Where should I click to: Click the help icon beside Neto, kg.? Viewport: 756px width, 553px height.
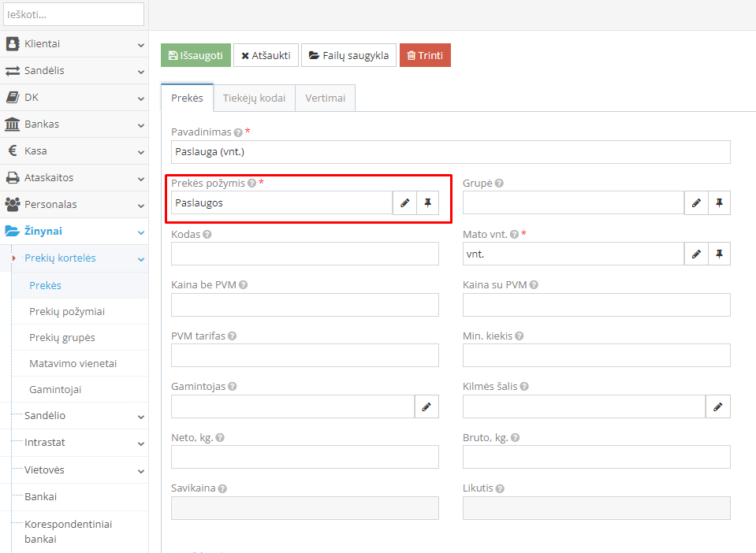pos(220,438)
